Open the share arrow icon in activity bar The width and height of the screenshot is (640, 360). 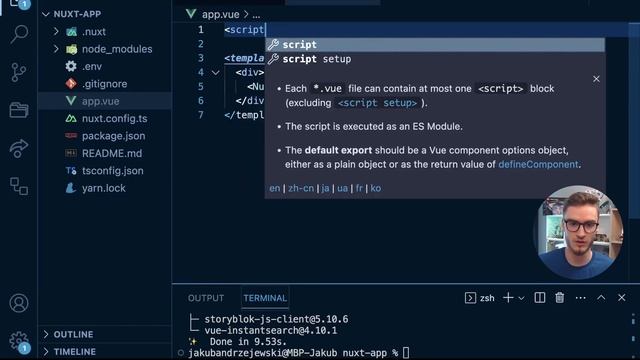point(19,148)
